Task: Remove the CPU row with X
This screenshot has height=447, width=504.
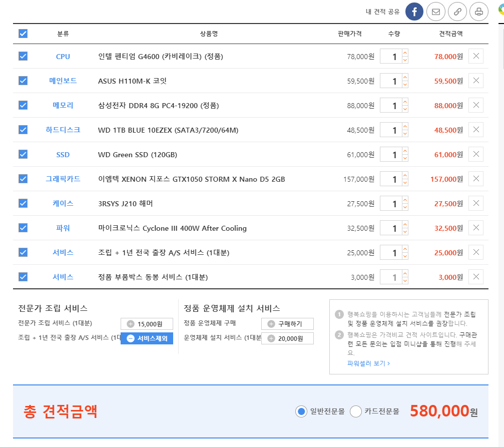Action: tap(476, 56)
